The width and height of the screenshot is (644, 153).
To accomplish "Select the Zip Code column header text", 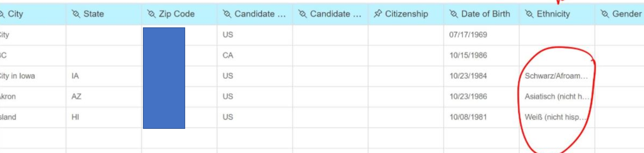I will pos(177,14).
